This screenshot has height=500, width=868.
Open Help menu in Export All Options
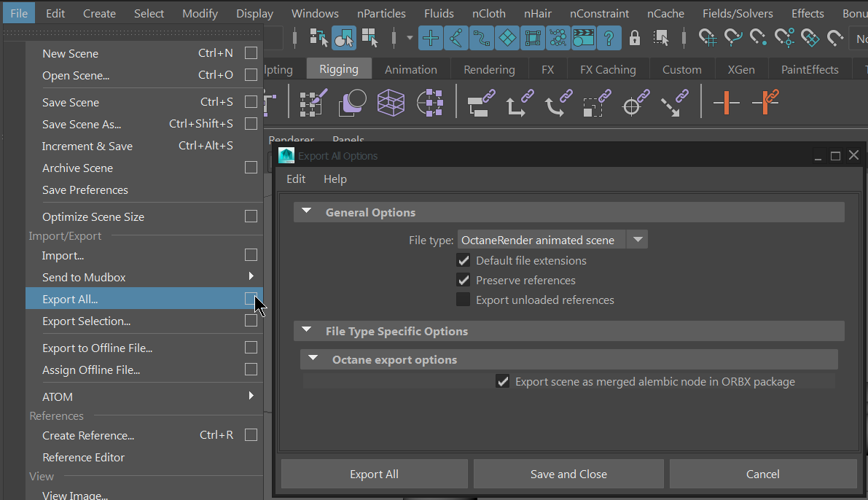pos(335,179)
